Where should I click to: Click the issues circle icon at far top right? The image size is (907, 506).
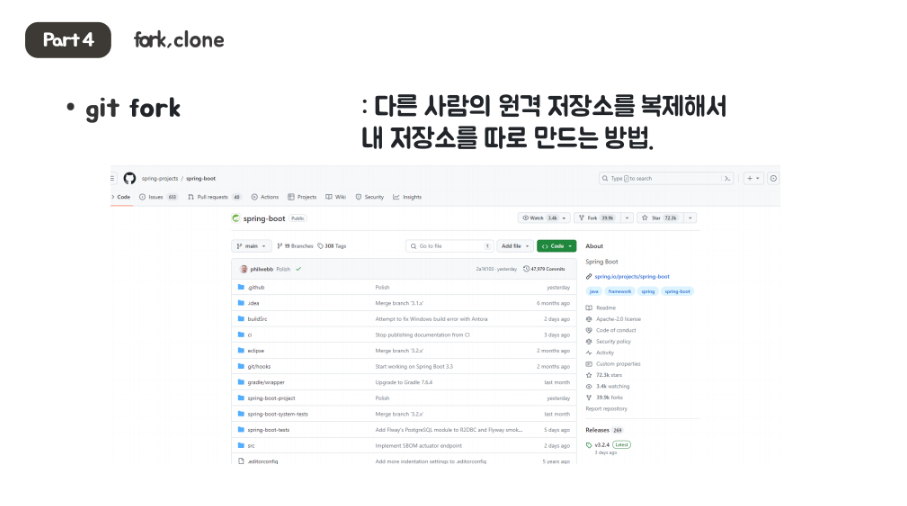pyautogui.click(x=773, y=179)
